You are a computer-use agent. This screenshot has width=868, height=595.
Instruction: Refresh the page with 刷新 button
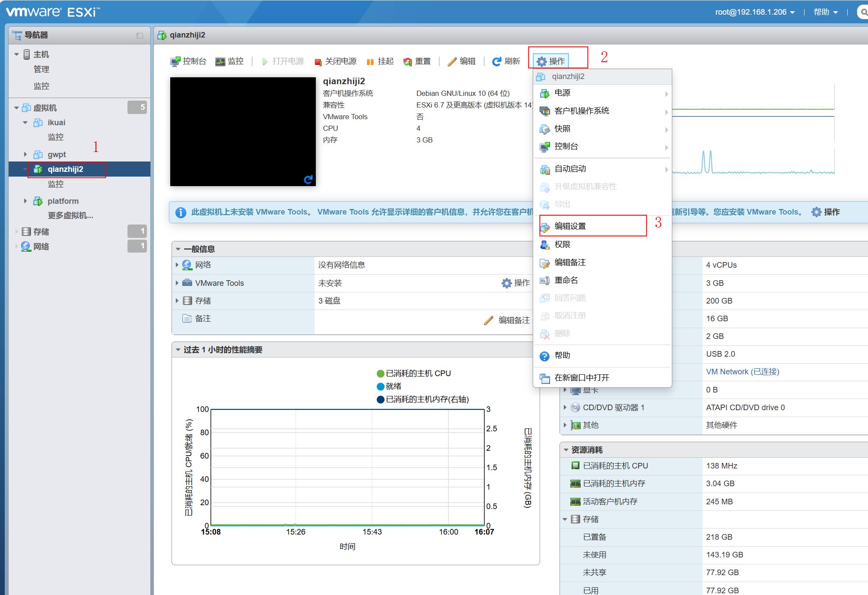coord(506,61)
